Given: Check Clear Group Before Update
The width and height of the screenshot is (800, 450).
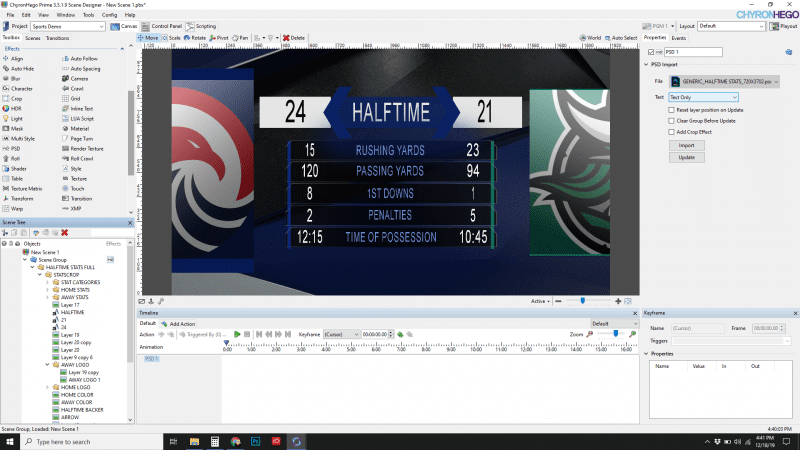Looking at the screenshot, I should point(671,120).
